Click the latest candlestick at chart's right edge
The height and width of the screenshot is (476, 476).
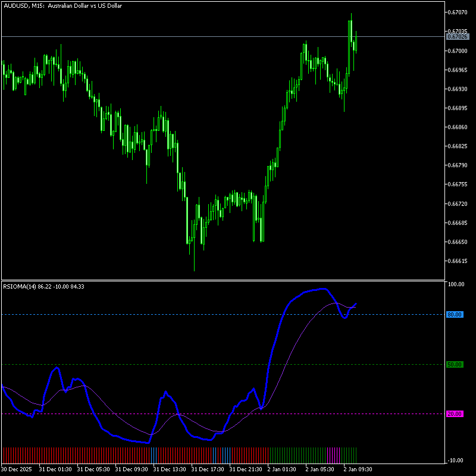[355, 44]
